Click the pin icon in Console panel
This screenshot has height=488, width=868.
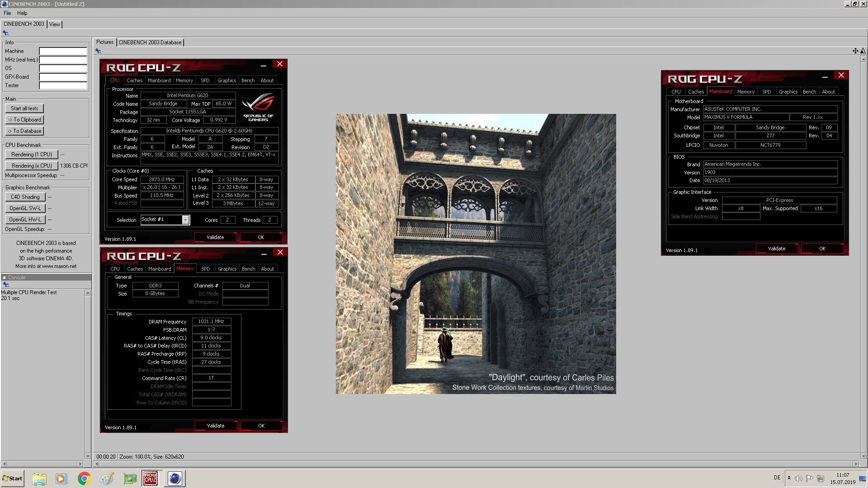tap(6, 285)
